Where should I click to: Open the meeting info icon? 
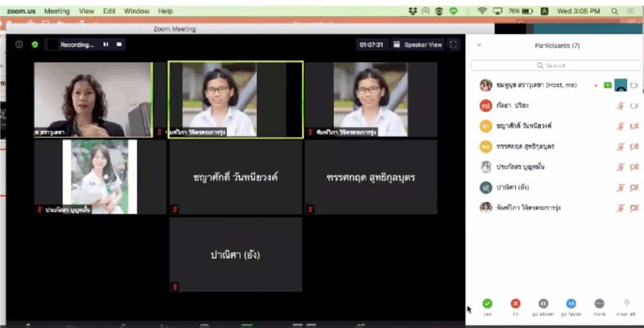(19, 45)
